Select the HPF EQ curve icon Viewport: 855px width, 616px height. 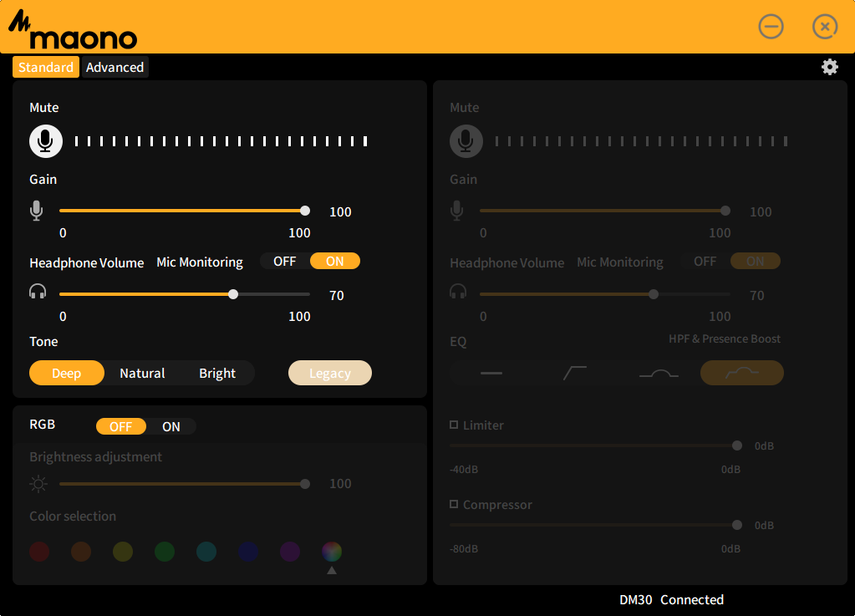(x=576, y=373)
